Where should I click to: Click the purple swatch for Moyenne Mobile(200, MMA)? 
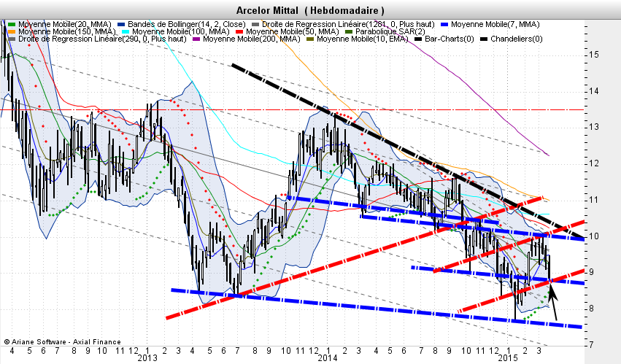[x=196, y=39]
